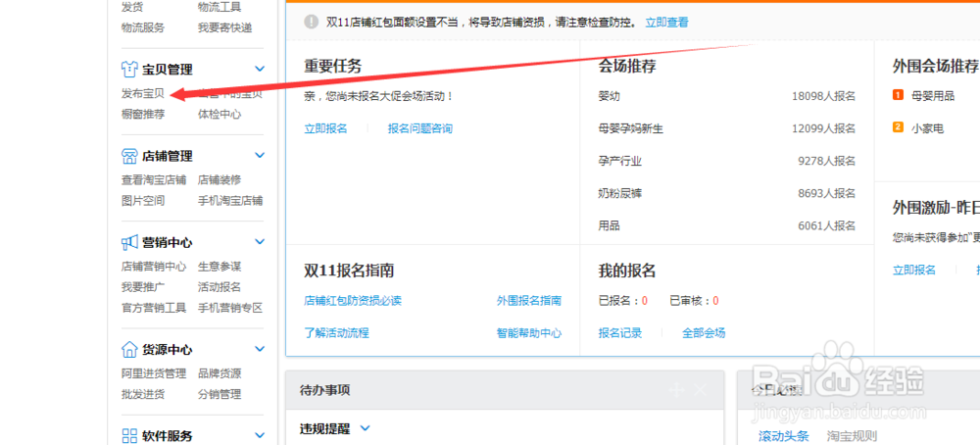This screenshot has height=445, width=980.
Task: Open the 批发进货 link
Action: point(143,394)
